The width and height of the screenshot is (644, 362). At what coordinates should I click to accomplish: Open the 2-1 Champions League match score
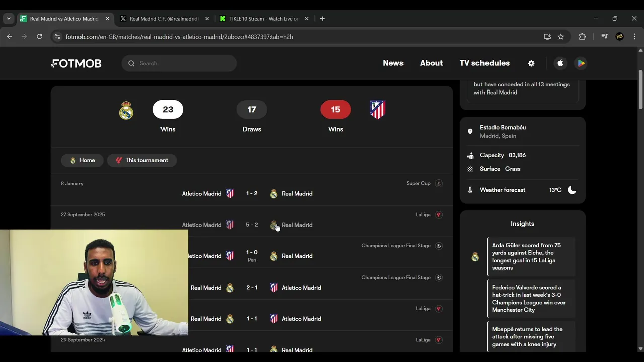tap(252, 288)
